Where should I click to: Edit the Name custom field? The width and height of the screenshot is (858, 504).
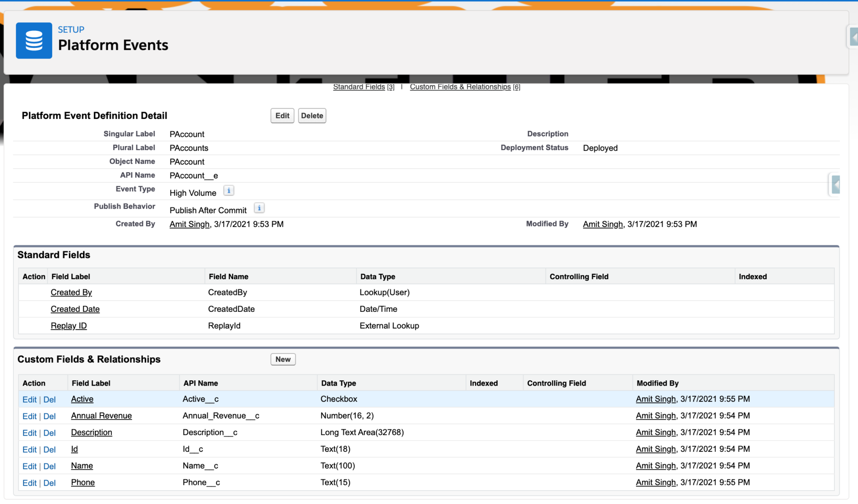click(x=29, y=466)
